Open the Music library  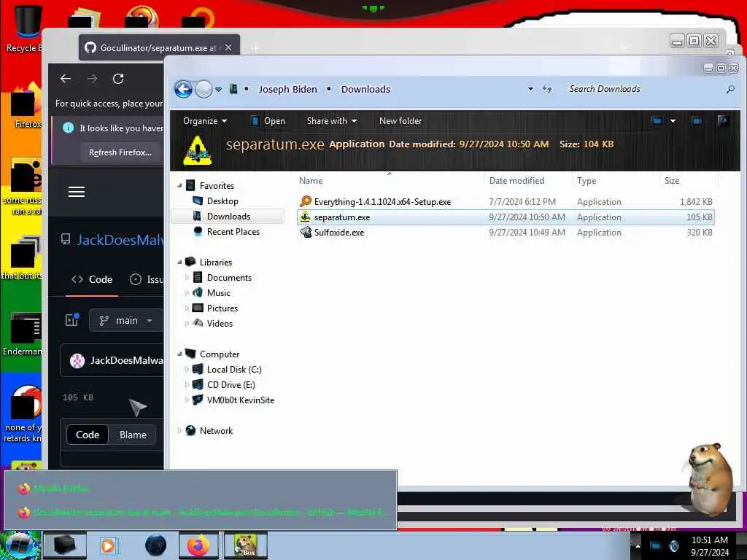click(218, 293)
